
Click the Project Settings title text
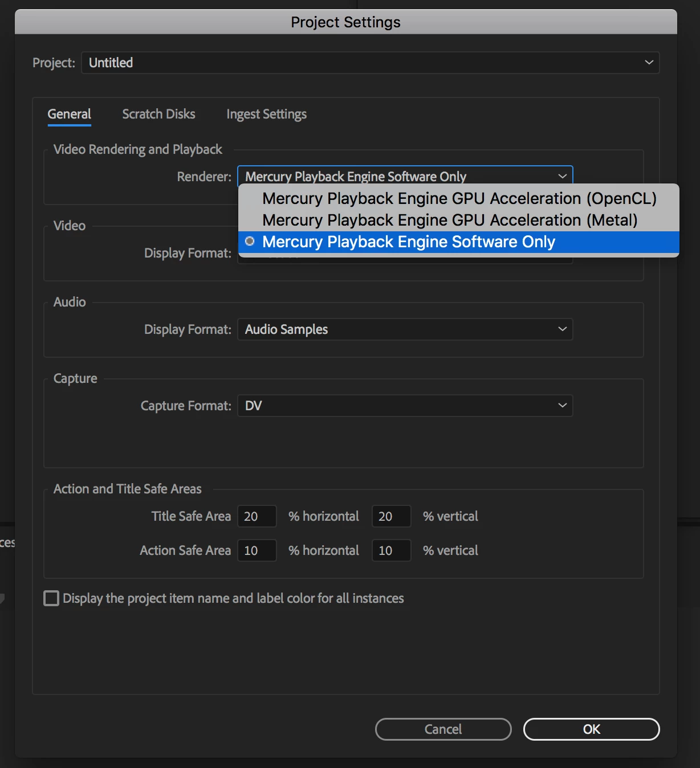click(345, 22)
